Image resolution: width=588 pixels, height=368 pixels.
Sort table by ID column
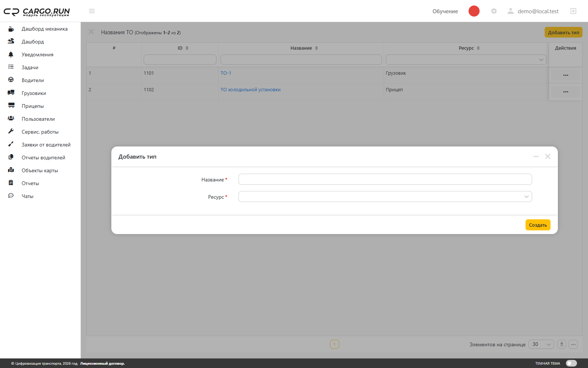point(187,48)
